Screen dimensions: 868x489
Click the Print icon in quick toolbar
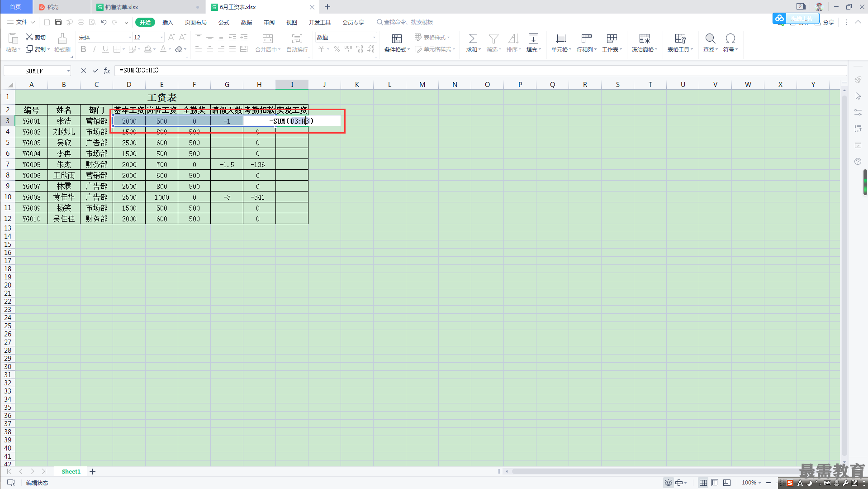point(81,22)
